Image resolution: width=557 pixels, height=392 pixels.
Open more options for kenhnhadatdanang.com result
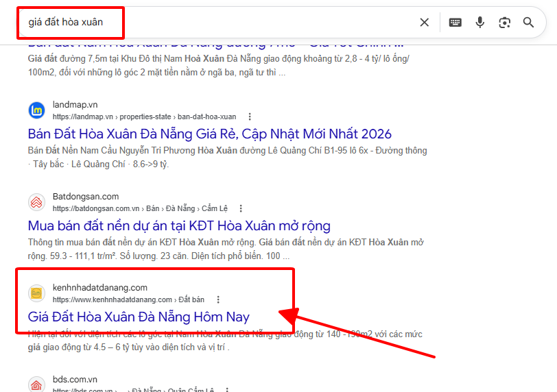(x=218, y=299)
